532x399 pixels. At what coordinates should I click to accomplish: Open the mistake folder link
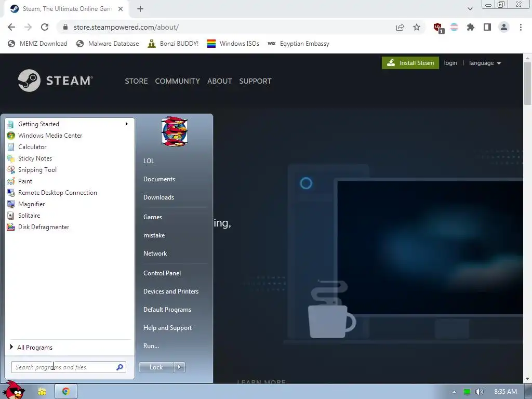[x=154, y=235]
